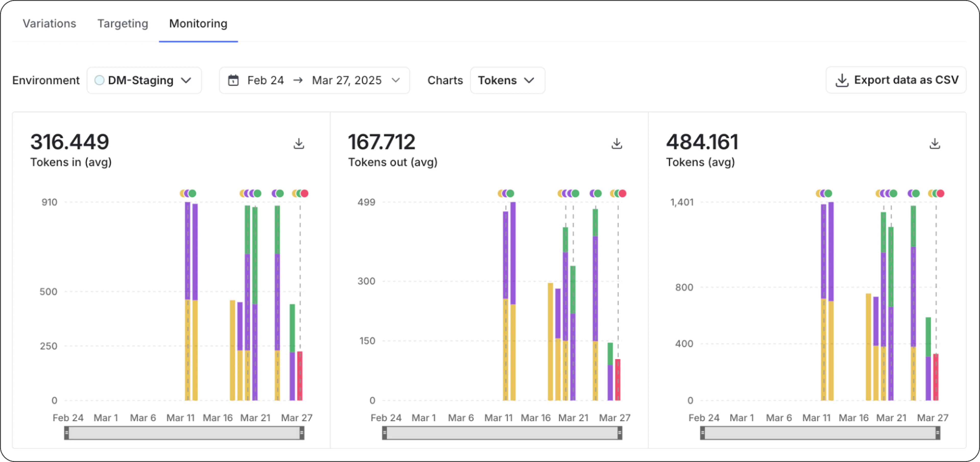Export data as CSV
The image size is (980, 462).
point(896,80)
